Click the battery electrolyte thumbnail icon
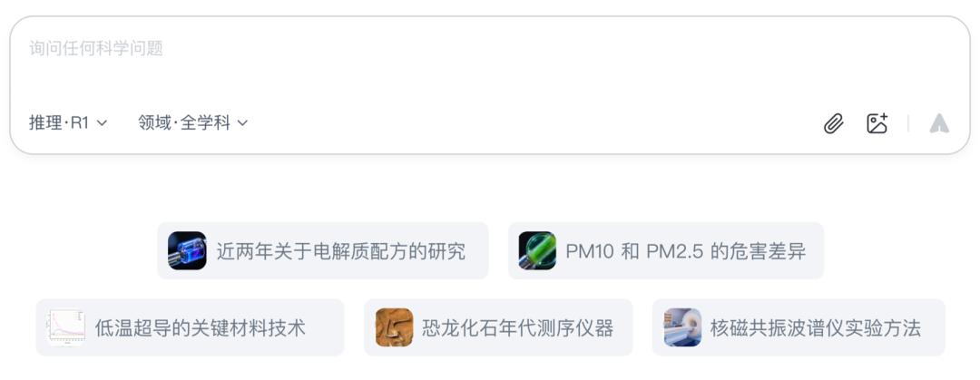 pos(187,250)
